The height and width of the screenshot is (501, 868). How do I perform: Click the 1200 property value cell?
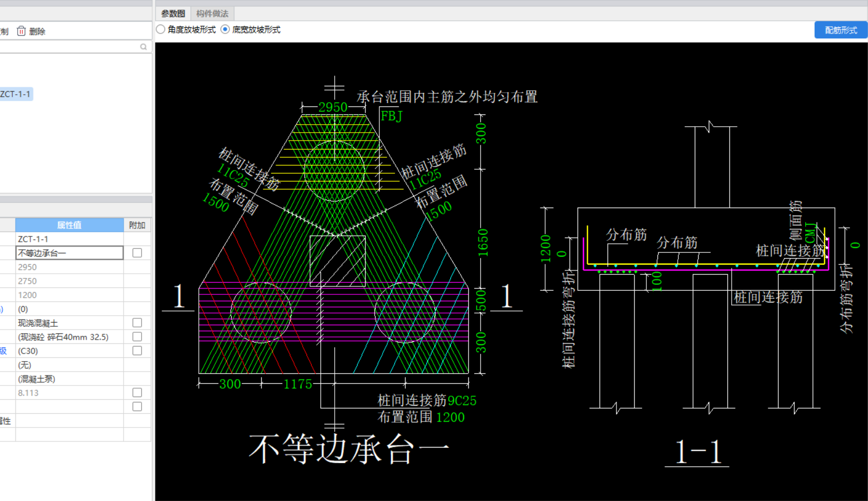click(69, 295)
